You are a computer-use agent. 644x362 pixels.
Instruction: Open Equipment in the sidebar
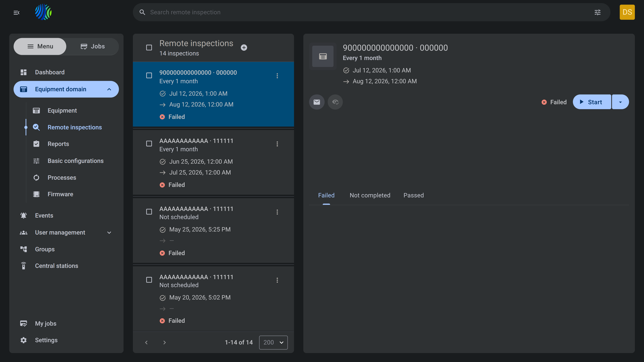click(62, 111)
